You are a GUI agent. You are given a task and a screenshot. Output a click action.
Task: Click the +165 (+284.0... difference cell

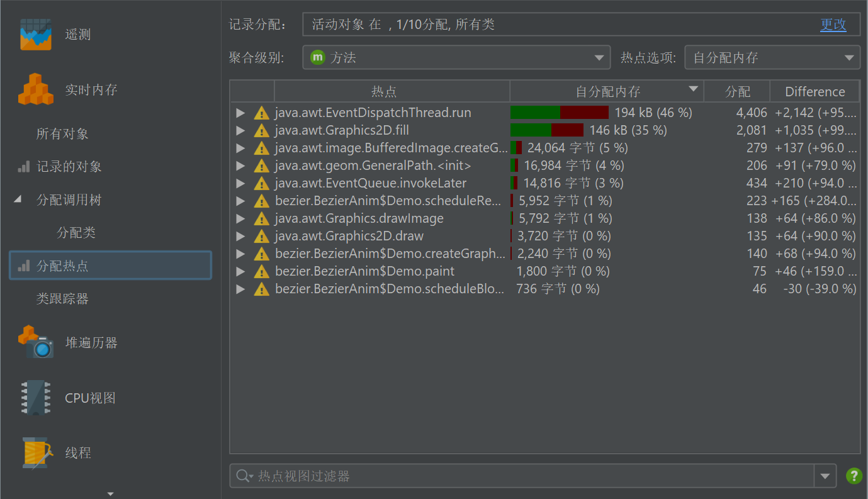[814, 201]
